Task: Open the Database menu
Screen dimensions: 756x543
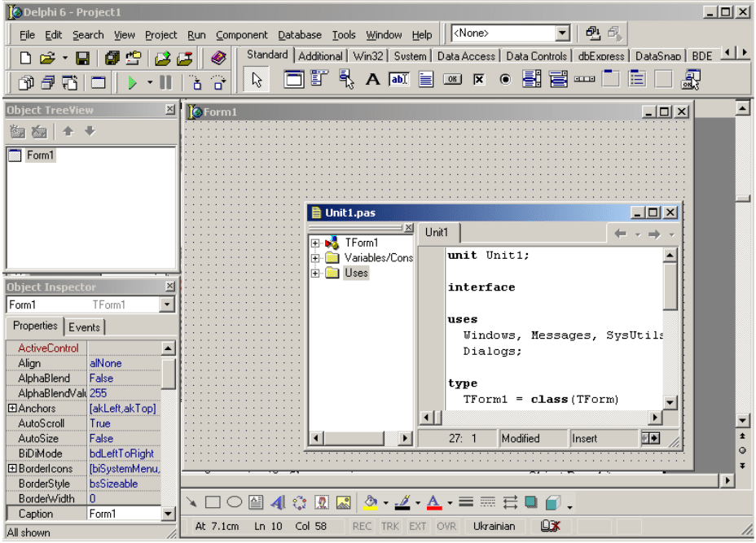Action: point(300,35)
